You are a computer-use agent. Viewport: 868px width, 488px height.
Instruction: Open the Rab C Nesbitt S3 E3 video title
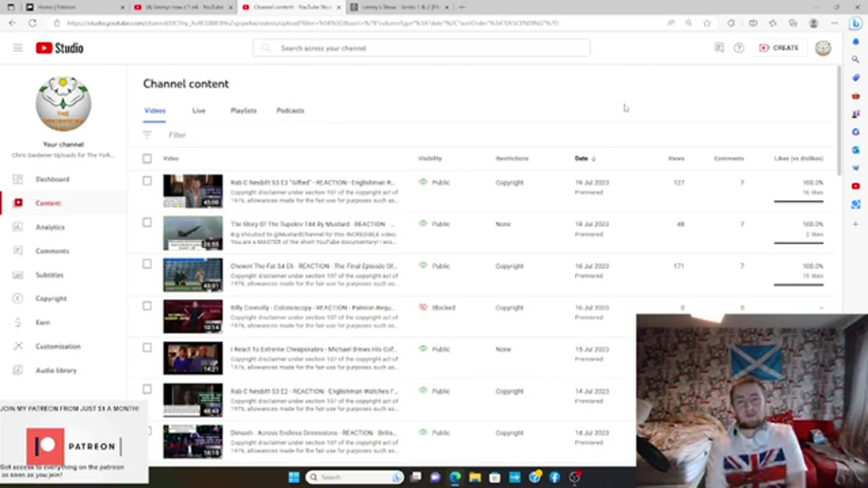313,182
